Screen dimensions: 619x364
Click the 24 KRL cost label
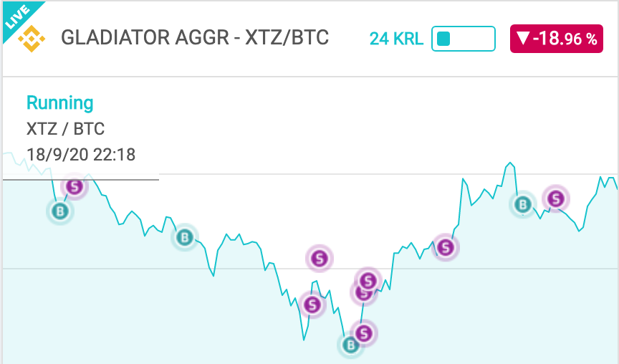click(396, 39)
